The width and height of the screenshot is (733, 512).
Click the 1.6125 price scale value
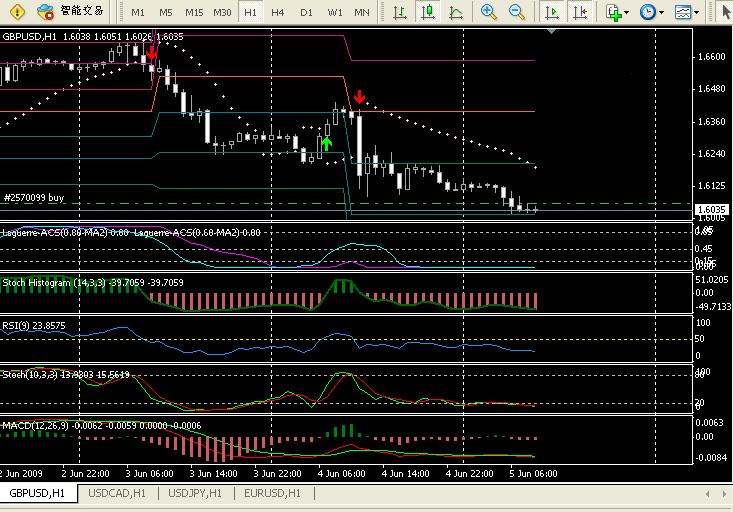[x=711, y=186]
